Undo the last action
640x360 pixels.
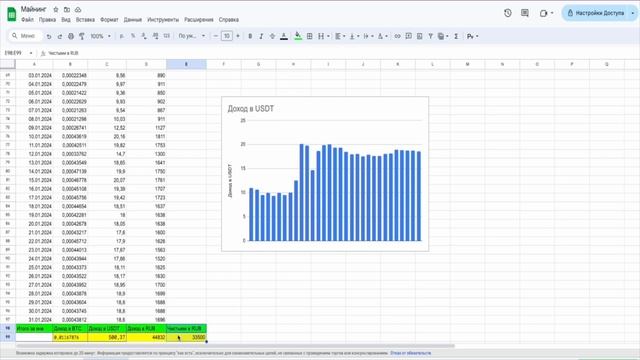(x=49, y=36)
